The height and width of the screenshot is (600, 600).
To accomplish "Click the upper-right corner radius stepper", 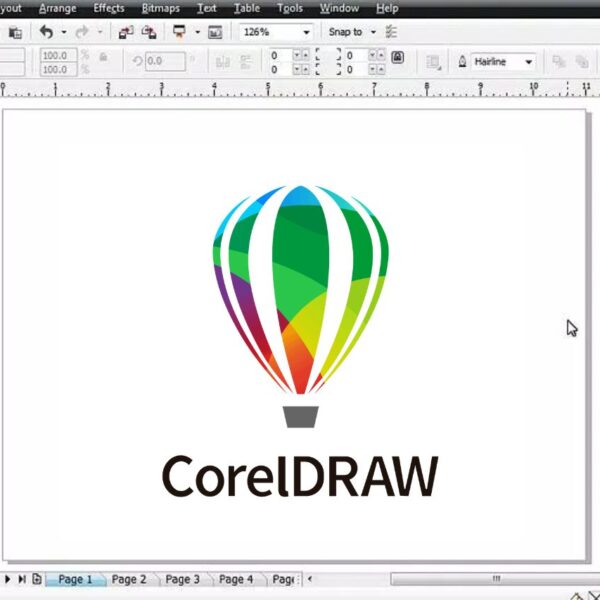I will [377, 55].
